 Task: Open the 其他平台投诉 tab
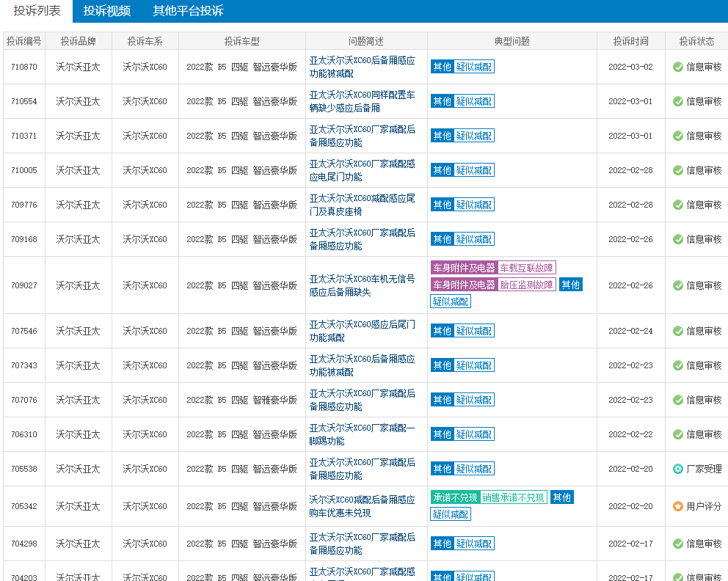pyautogui.click(x=188, y=11)
